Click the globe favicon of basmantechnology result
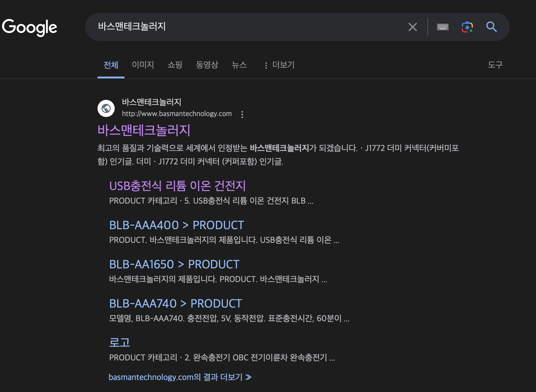The width and height of the screenshot is (536, 392). [x=106, y=108]
